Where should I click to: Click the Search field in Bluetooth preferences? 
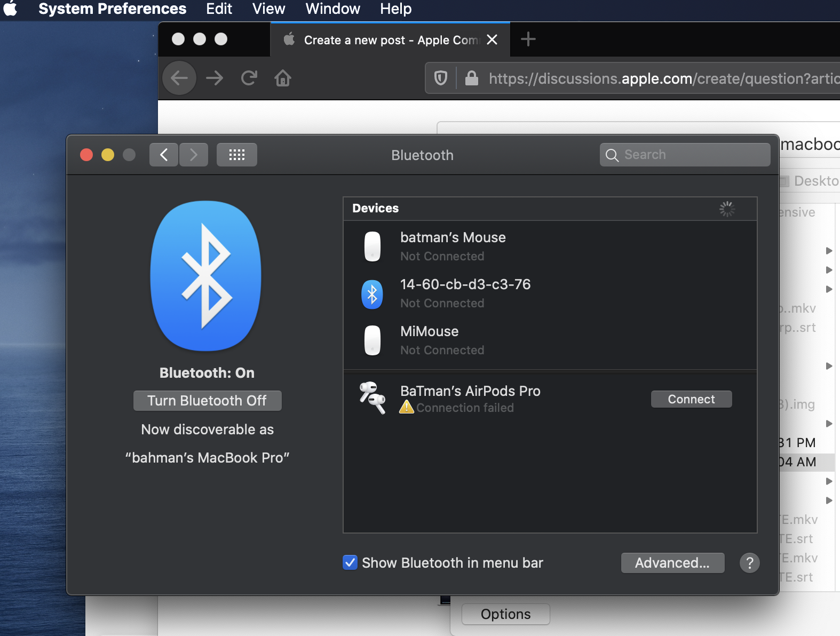pos(685,155)
